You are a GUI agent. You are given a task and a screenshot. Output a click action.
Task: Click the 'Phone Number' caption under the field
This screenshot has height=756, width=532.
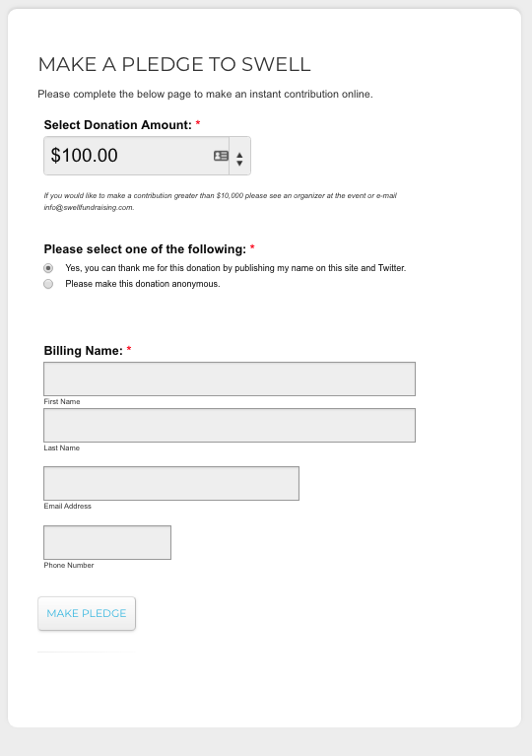[69, 565]
